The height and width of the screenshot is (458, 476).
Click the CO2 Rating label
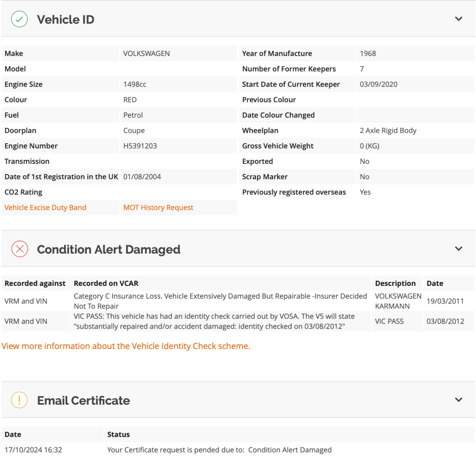tap(23, 192)
